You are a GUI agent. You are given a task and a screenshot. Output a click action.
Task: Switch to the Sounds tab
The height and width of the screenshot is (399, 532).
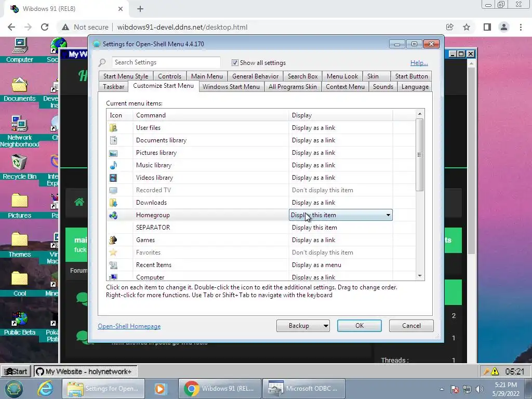[383, 87]
